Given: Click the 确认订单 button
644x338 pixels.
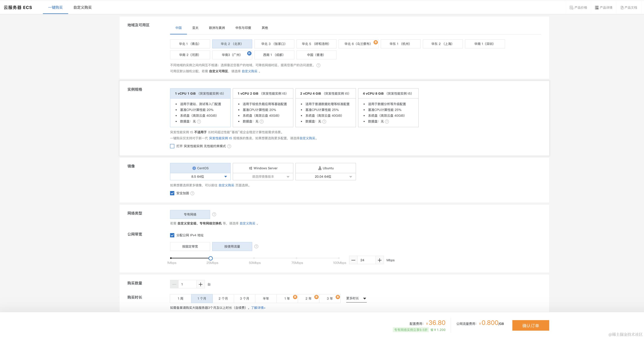Looking at the screenshot, I should (x=530, y=325).
